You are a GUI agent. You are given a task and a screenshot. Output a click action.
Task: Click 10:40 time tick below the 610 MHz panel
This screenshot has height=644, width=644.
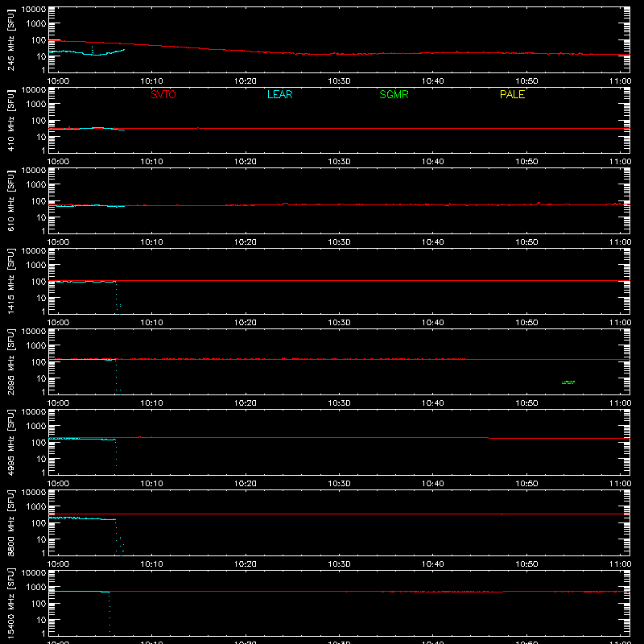[x=432, y=242]
